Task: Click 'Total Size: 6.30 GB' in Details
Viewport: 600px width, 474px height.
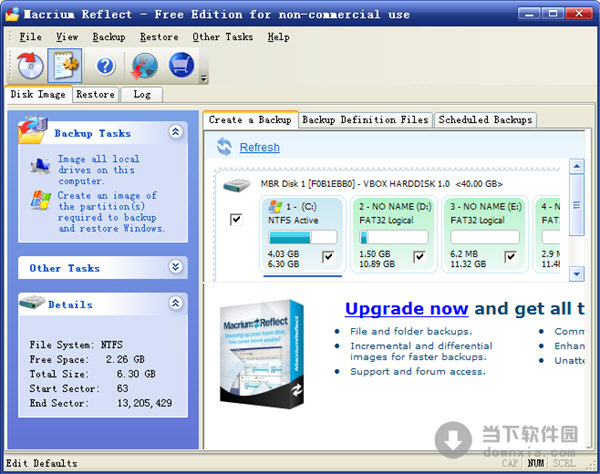Action: tap(92, 374)
